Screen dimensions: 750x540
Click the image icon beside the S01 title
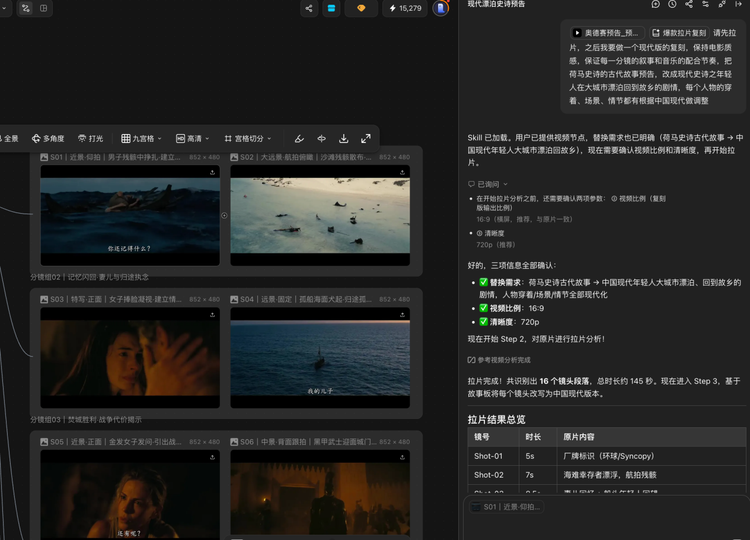click(x=44, y=157)
